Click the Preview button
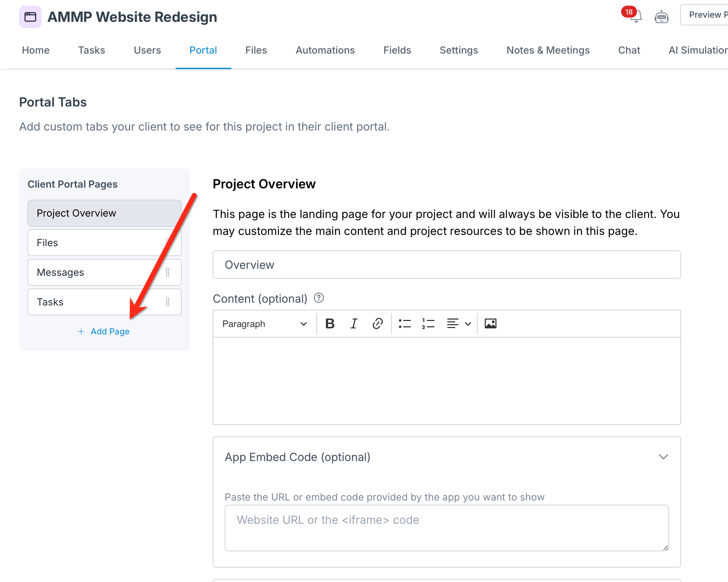The width and height of the screenshot is (728, 582). 705,15
